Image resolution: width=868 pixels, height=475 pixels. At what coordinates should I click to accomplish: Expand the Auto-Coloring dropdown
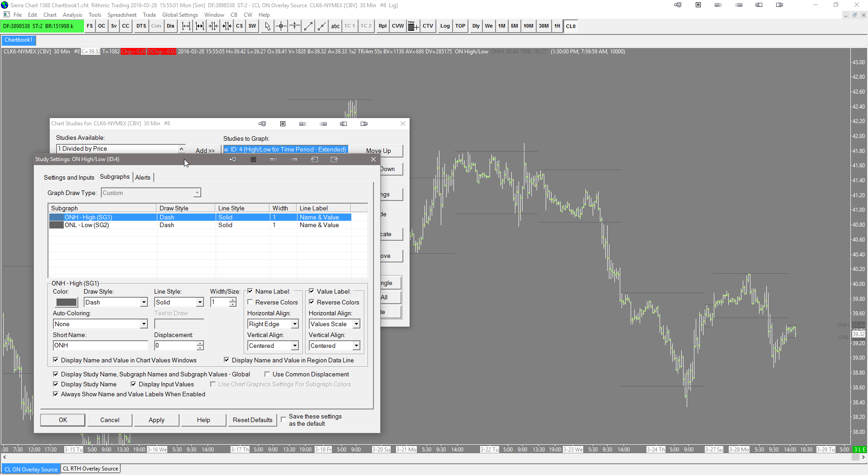tap(100, 324)
